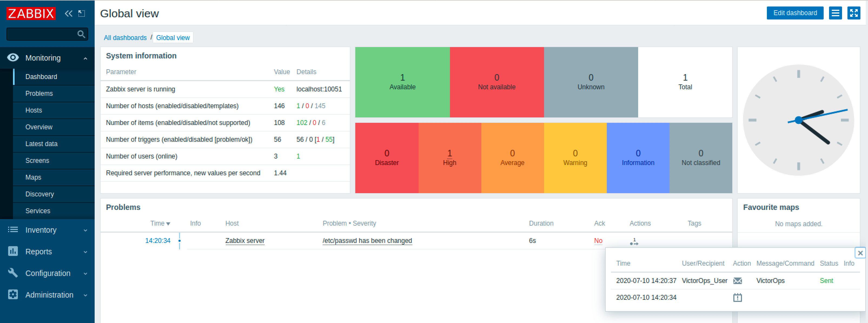This screenshot has width=868, height=323.
Task: Click the collapse sidebar arrow icon
Action: (69, 13)
